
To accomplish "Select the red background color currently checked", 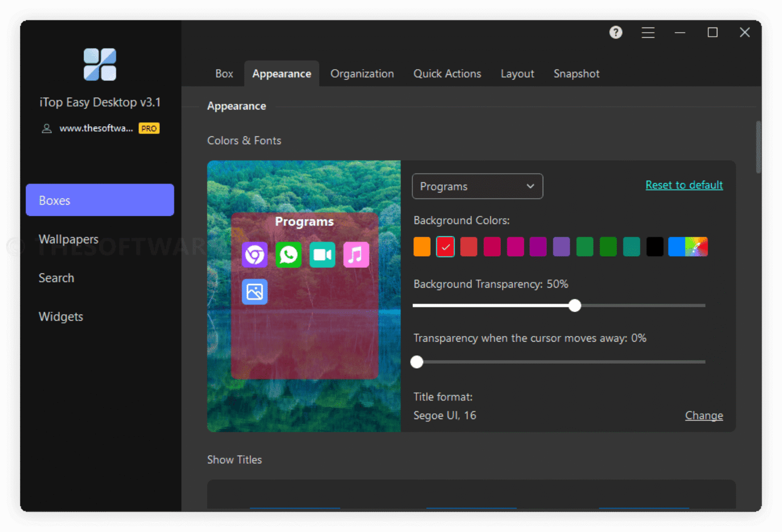I will coord(445,246).
